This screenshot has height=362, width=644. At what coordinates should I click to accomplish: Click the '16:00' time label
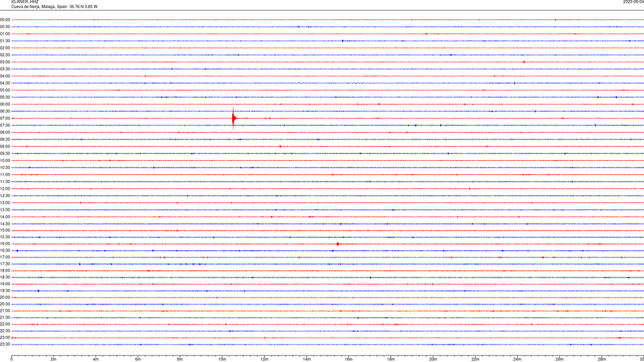5,244
